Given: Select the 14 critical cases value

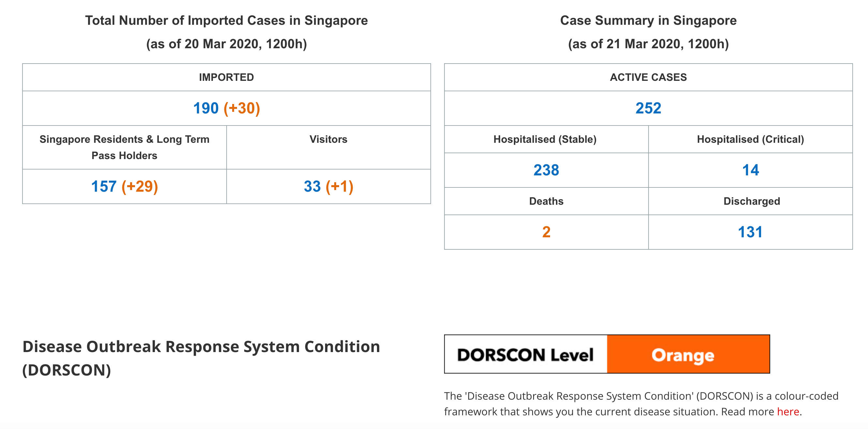Looking at the screenshot, I should (x=750, y=170).
